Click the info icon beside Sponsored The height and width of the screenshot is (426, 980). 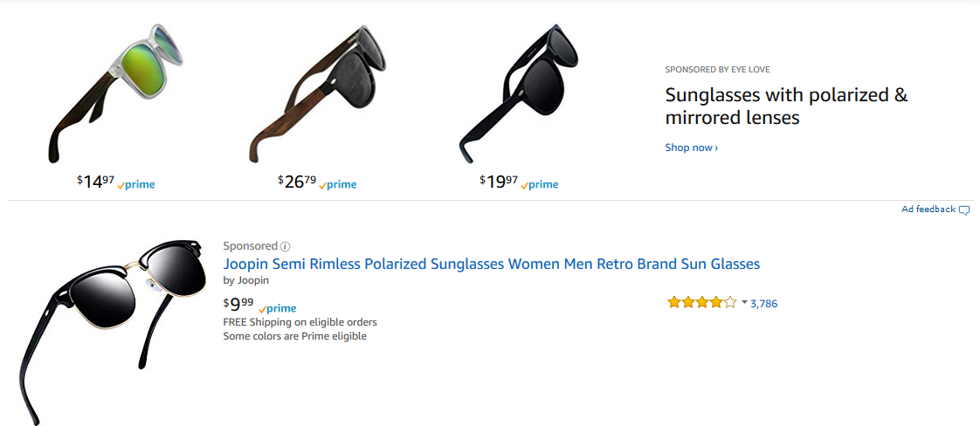(285, 247)
